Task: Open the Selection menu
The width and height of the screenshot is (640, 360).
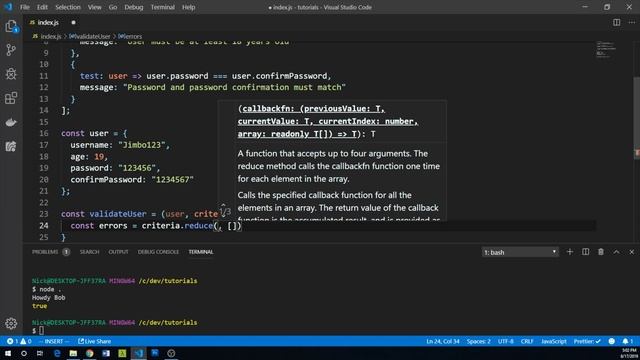Action: point(68,7)
